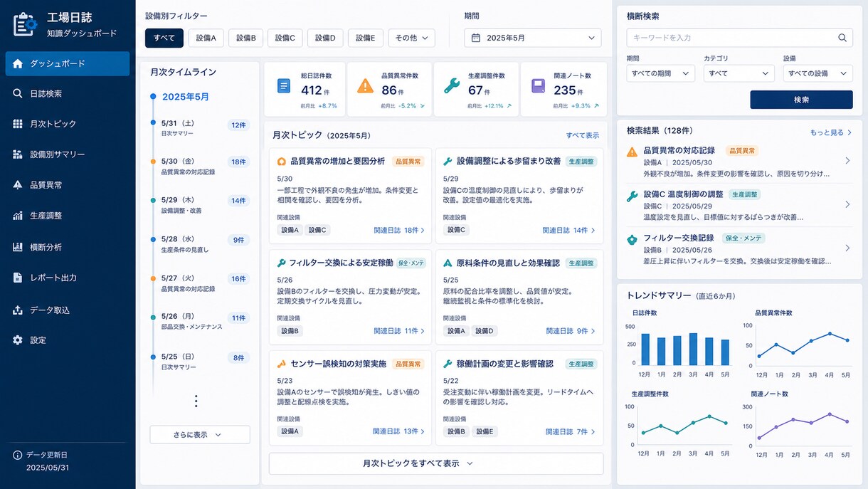Click 設備D tag in 原料条件 card
This screenshot has width=868, height=489.
point(485,331)
